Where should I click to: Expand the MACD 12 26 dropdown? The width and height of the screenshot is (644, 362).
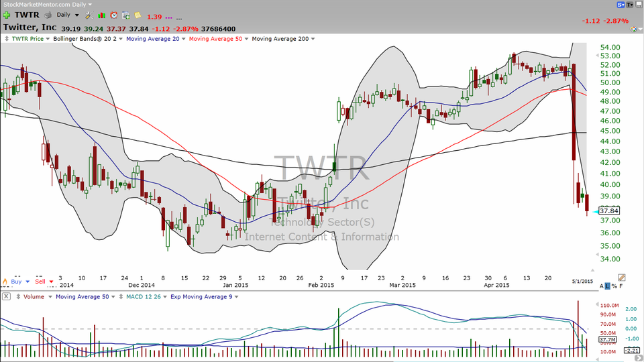tap(165, 297)
